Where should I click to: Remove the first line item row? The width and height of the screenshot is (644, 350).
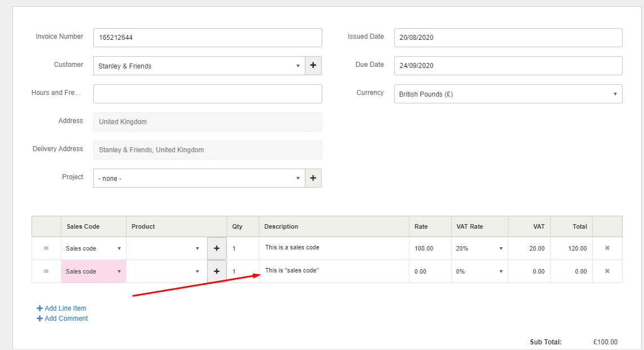point(607,248)
